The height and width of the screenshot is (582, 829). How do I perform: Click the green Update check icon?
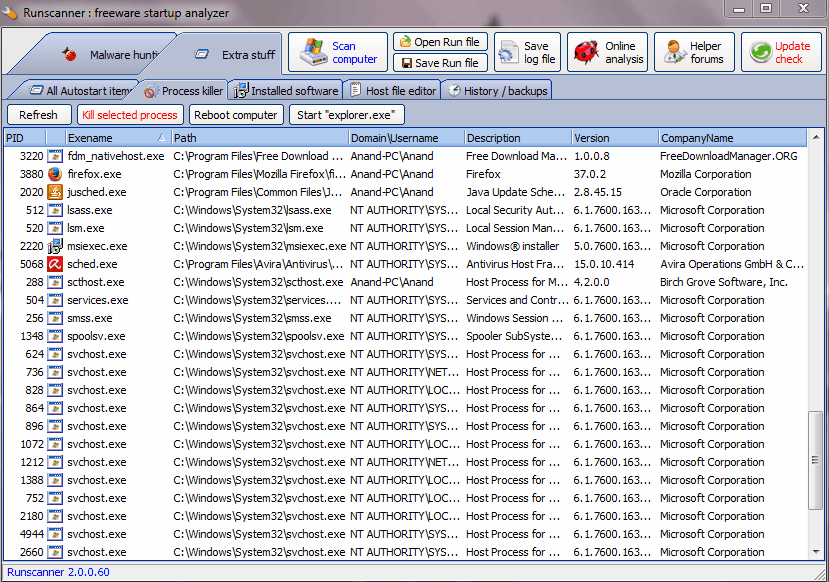[761, 52]
